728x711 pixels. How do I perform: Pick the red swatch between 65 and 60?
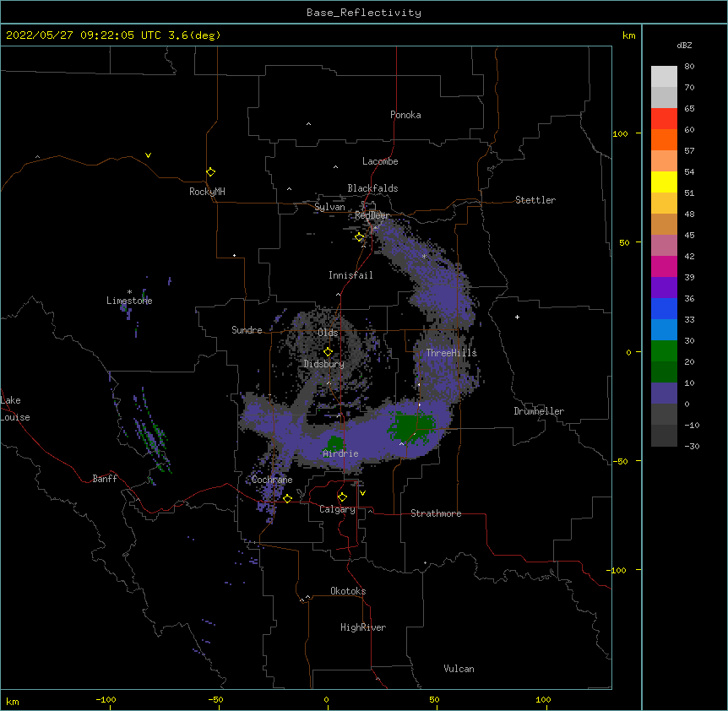[664, 118]
